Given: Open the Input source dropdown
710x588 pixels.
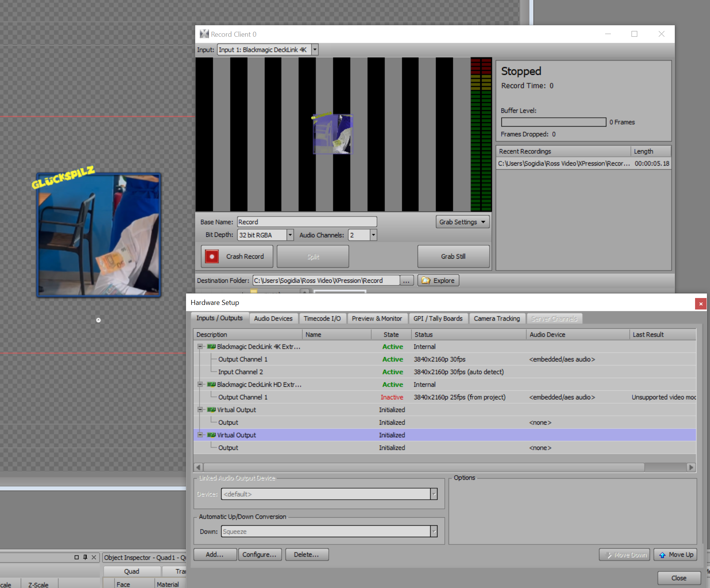Looking at the screenshot, I should click(315, 50).
